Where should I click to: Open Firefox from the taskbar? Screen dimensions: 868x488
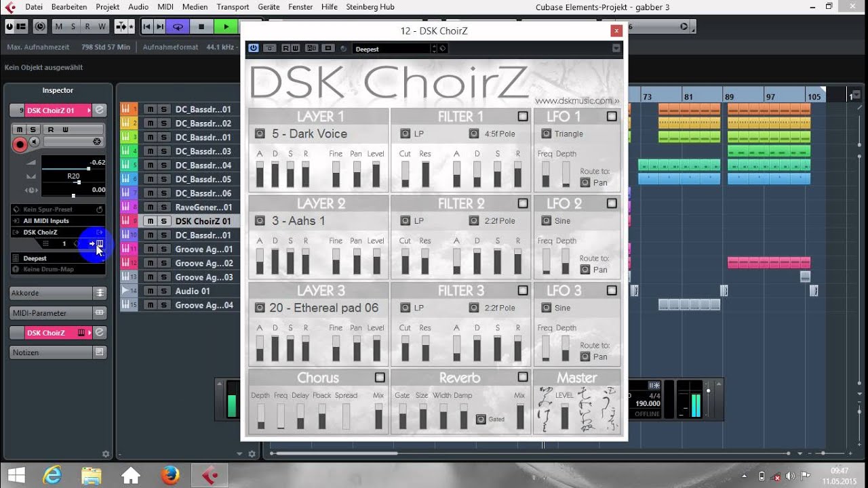pyautogui.click(x=170, y=476)
